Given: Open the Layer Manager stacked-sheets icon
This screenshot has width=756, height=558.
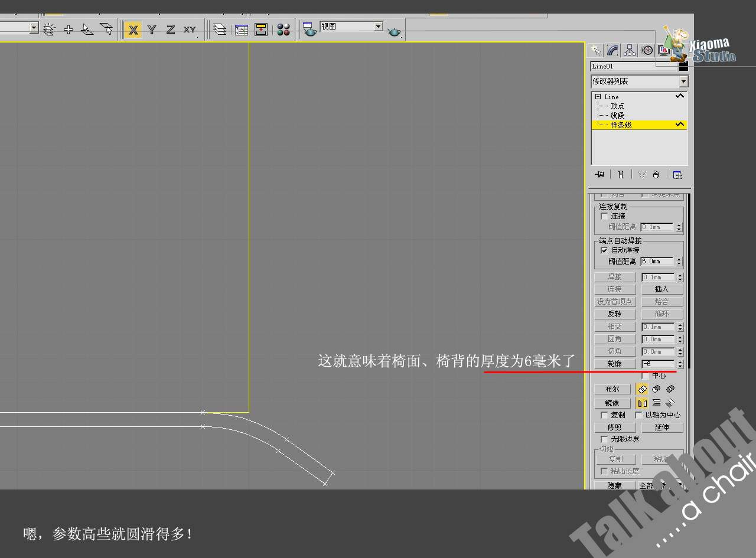Looking at the screenshot, I should [x=220, y=30].
